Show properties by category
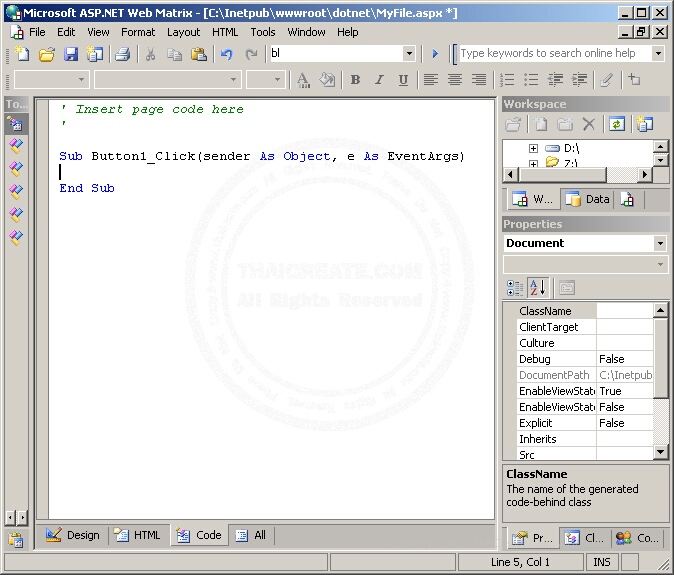Screen dimensions: 674x575 pos(515,288)
